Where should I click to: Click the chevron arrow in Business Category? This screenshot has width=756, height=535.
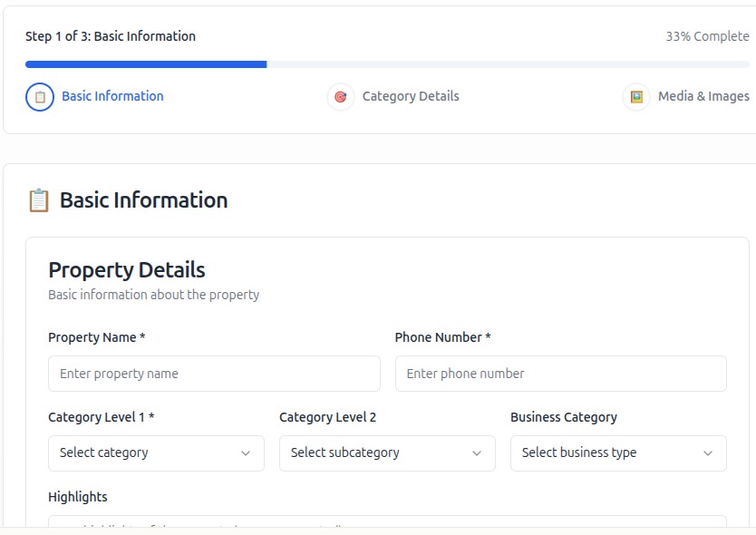coord(708,453)
